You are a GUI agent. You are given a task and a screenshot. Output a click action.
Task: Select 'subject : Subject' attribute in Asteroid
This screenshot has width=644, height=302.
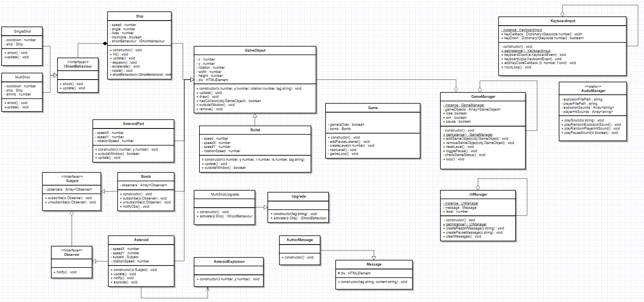(x=125, y=257)
